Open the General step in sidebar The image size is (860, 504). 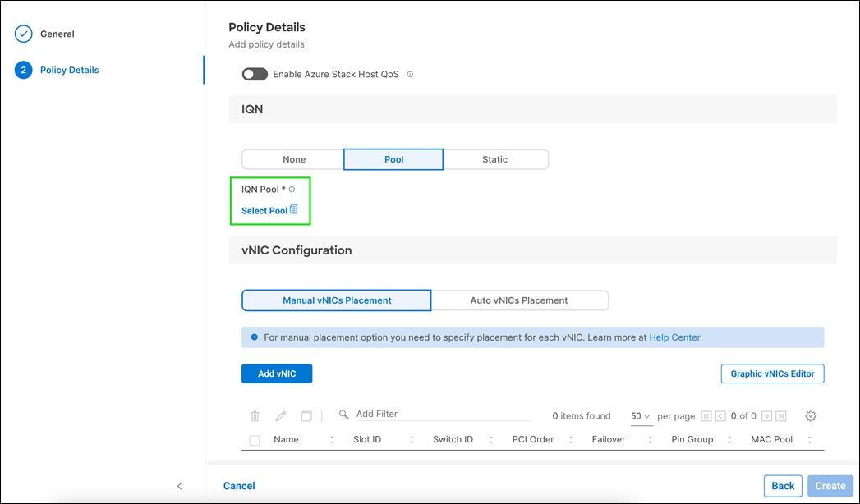click(57, 34)
